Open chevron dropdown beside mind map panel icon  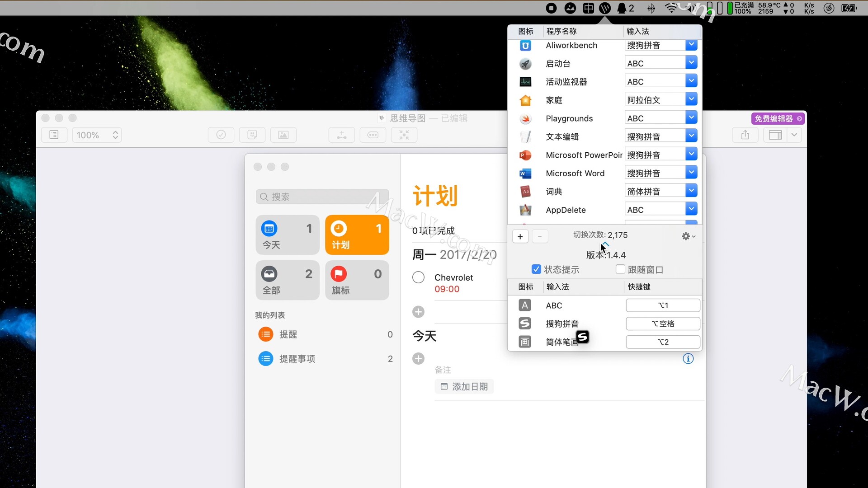[794, 135]
